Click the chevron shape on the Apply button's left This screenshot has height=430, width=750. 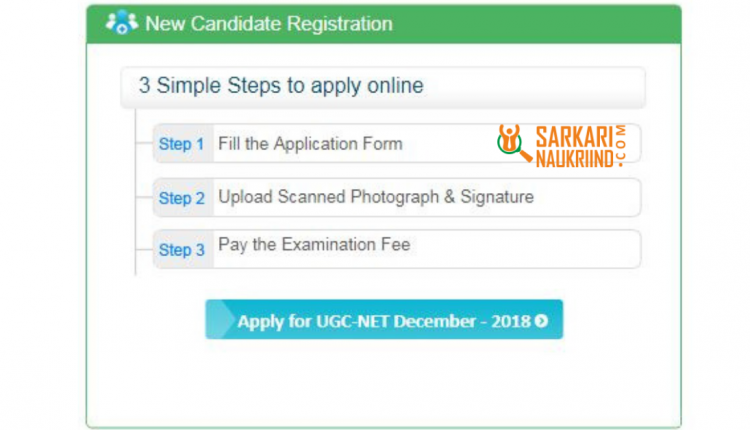[x=221, y=319]
